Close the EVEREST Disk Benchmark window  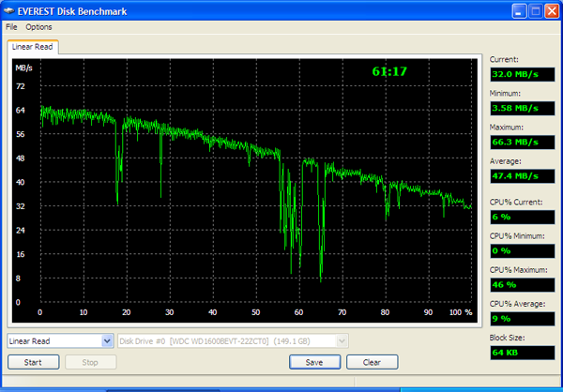click(x=552, y=11)
